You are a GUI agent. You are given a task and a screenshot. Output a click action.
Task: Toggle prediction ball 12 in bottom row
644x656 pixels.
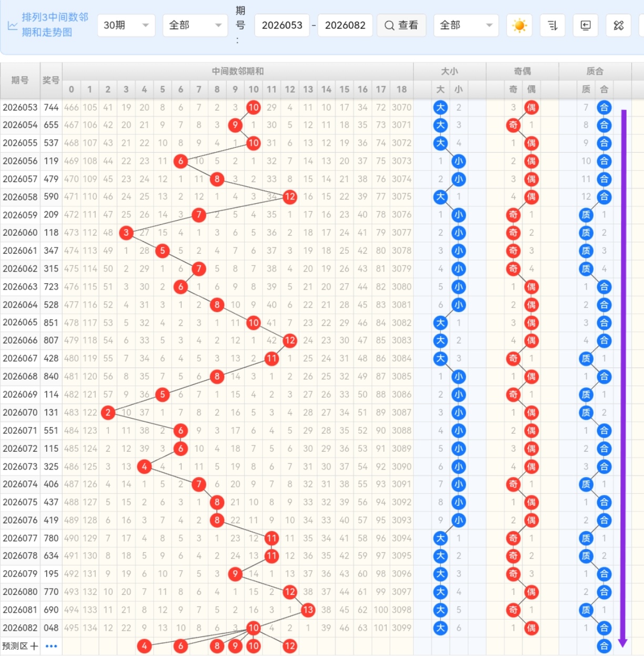[289, 646]
